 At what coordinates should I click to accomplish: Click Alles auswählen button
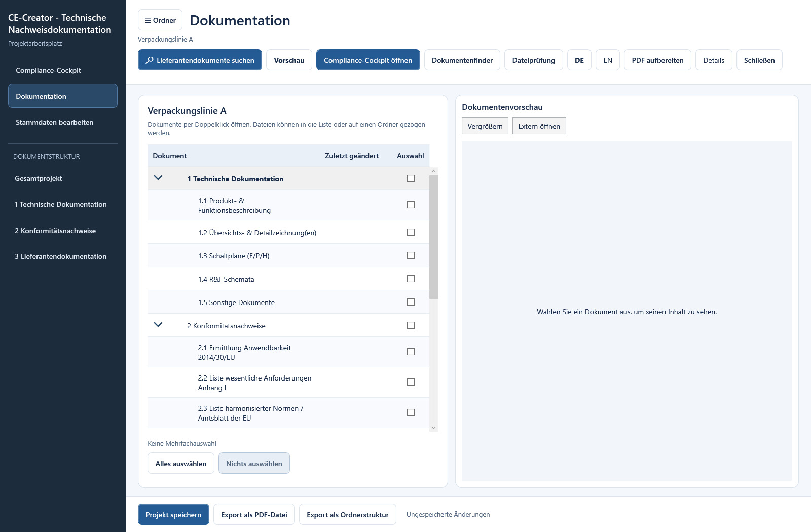click(x=181, y=463)
